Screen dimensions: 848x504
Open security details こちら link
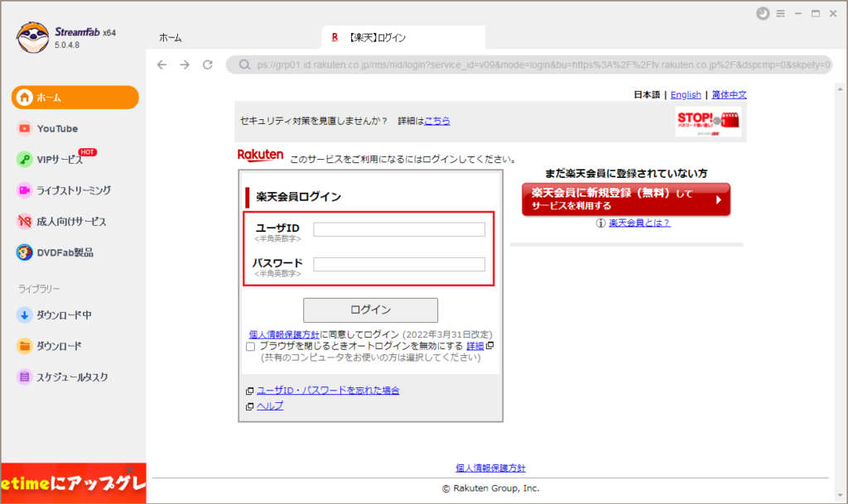pyautogui.click(x=437, y=121)
